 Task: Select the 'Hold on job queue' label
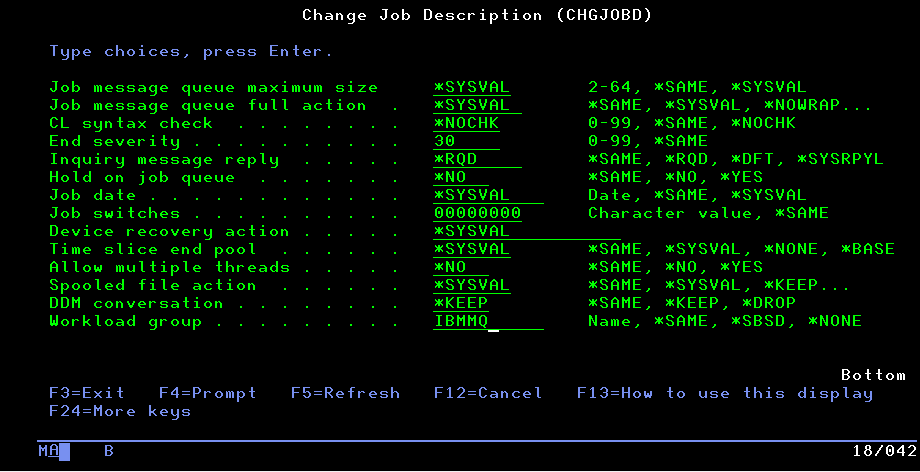[x=142, y=177]
